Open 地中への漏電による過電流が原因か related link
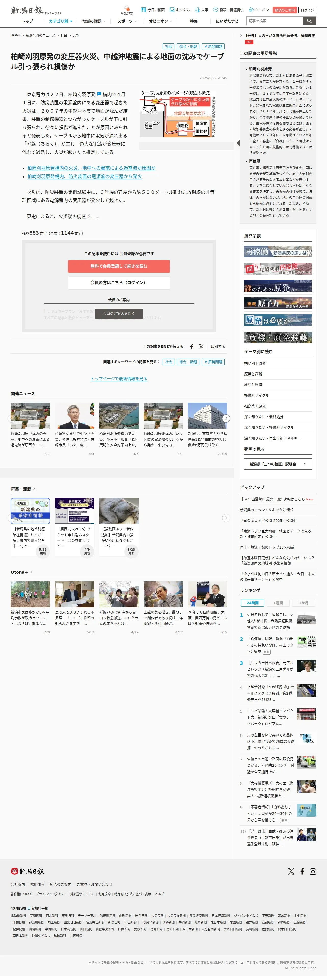 point(91,168)
